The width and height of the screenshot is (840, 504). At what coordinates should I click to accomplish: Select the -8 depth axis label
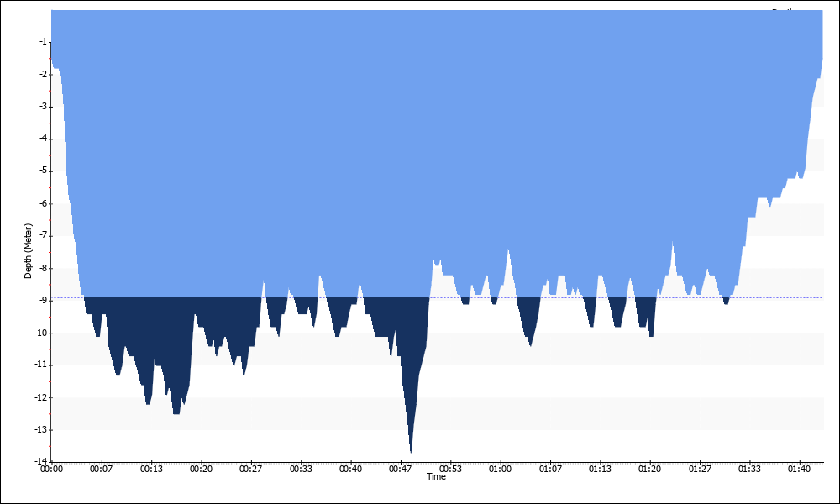44,268
